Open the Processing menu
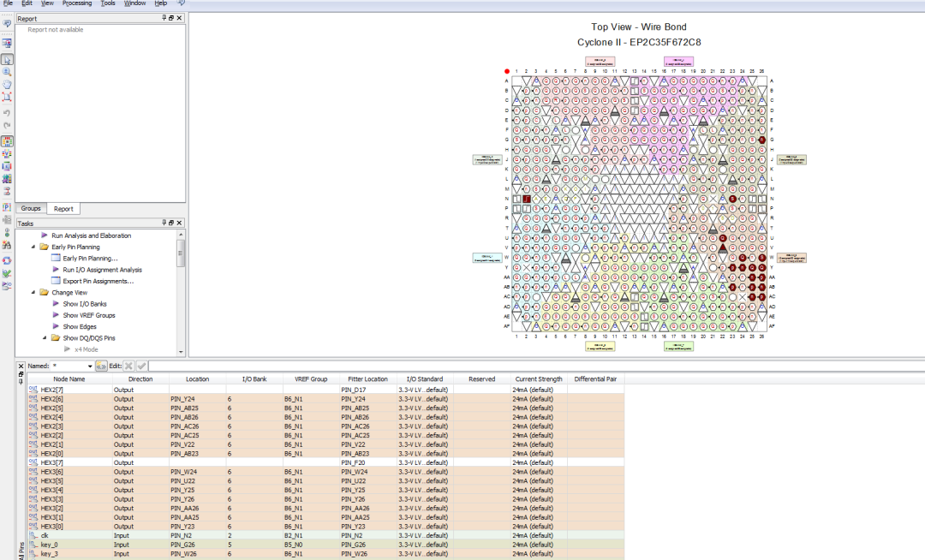925x560 pixels. pos(77,3)
